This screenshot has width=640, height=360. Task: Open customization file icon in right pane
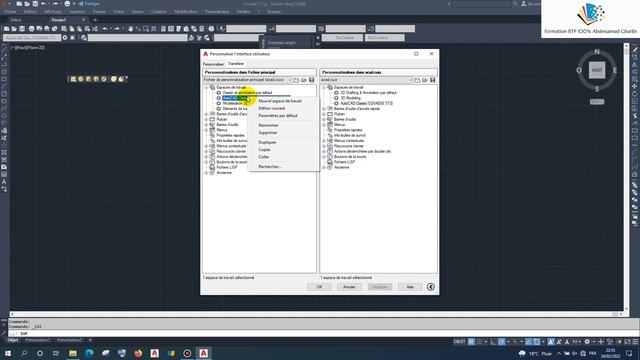click(425, 80)
